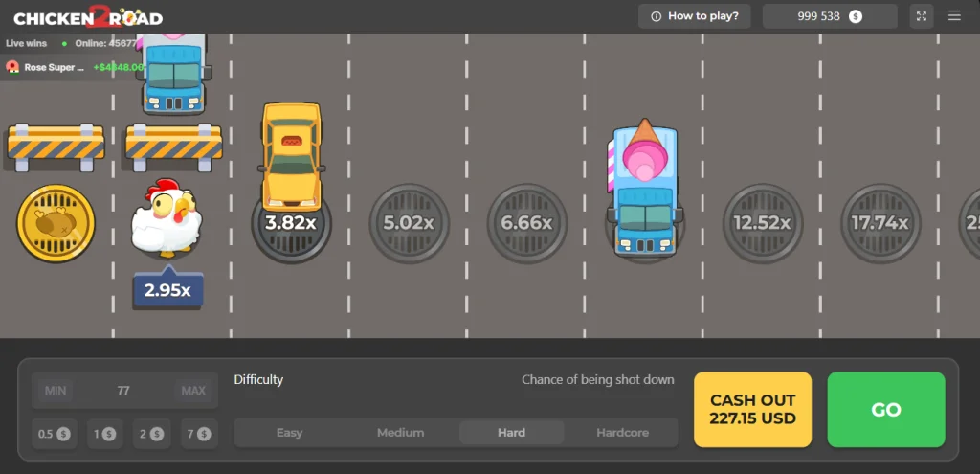This screenshot has width=980, height=474.
Task: Set the bet to MIN
Action: pyautogui.click(x=56, y=391)
